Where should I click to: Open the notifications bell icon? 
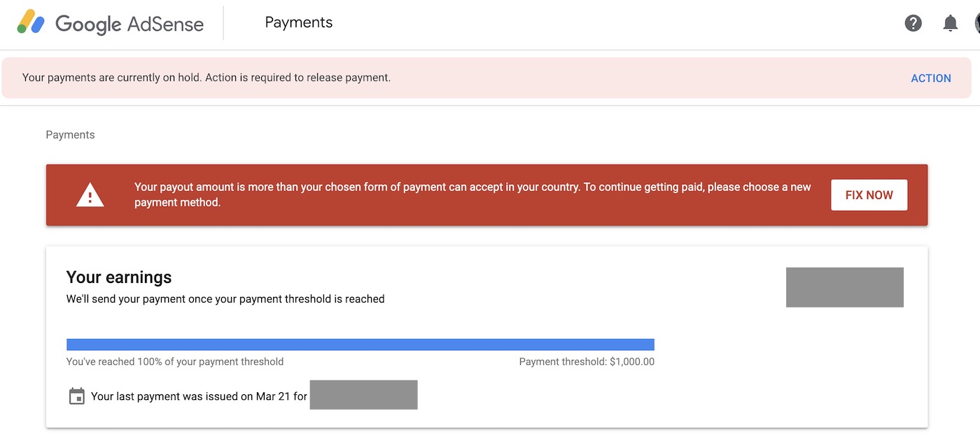tap(950, 23)
